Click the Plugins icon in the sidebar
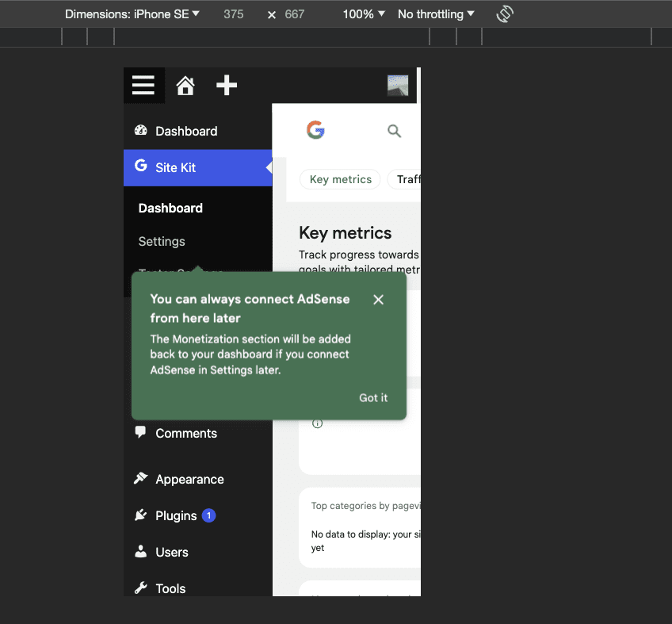Image resolution: width=672 pixels, height=624 pixels. [x=142, y=515]
